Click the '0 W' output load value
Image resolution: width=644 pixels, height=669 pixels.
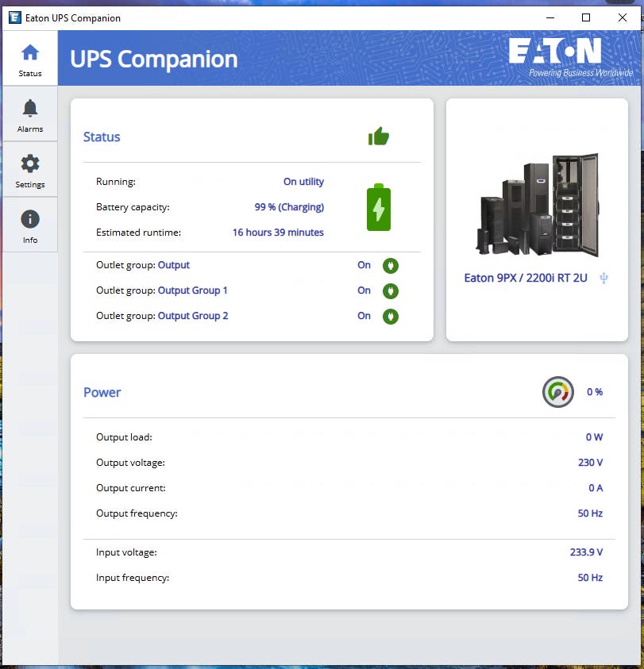click(594, 437)
